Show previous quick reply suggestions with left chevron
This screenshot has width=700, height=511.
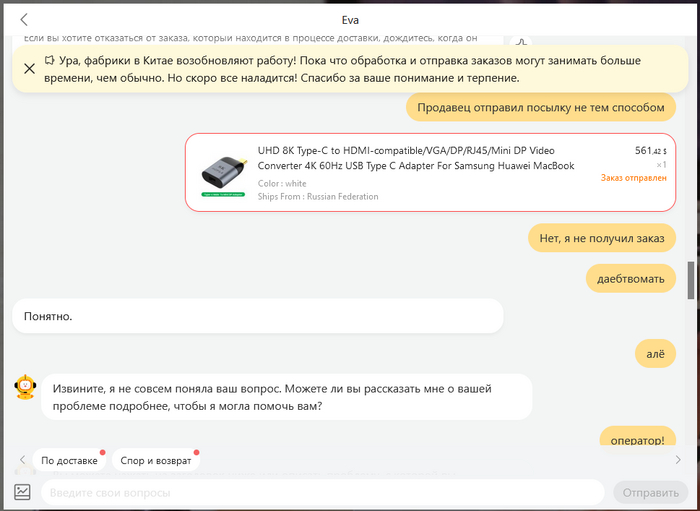[x=22, y=460]
